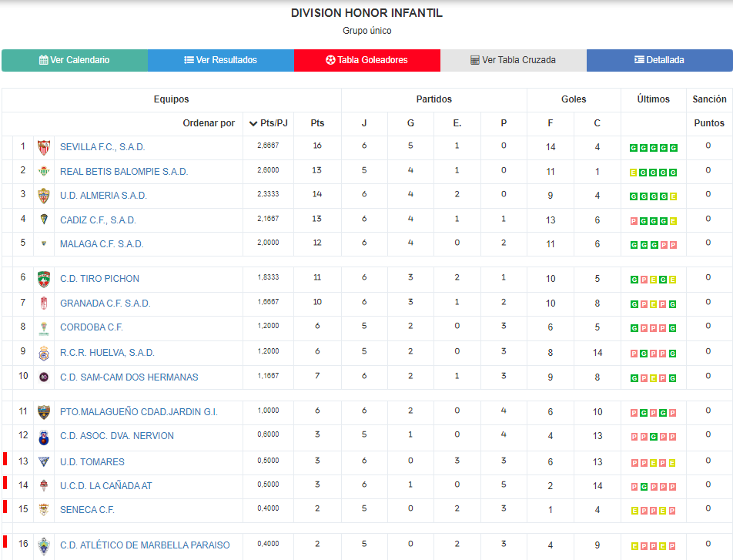Sort by E. draws column header
The width and height of the screenshot is (733, 560).
457,123
